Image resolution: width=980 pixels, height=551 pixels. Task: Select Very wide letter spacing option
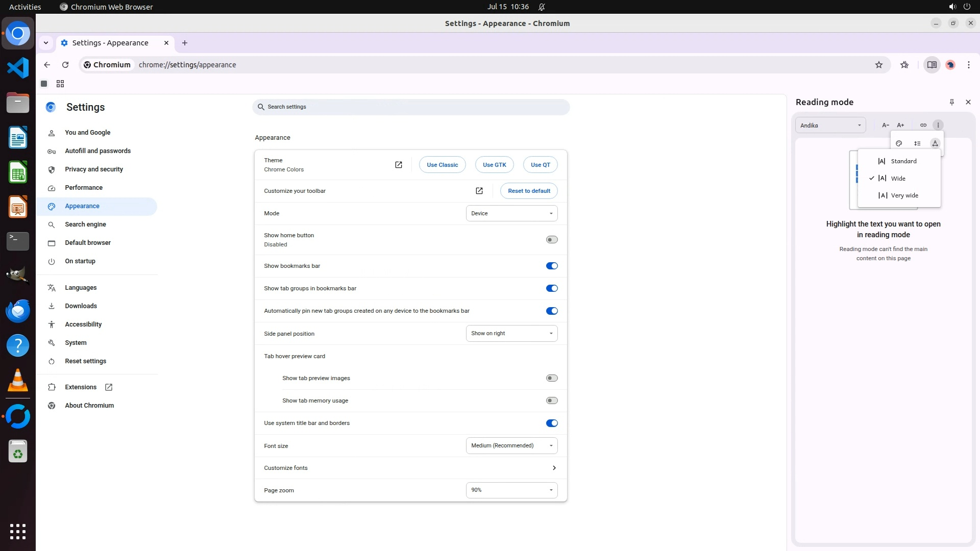tap(904, 195)
